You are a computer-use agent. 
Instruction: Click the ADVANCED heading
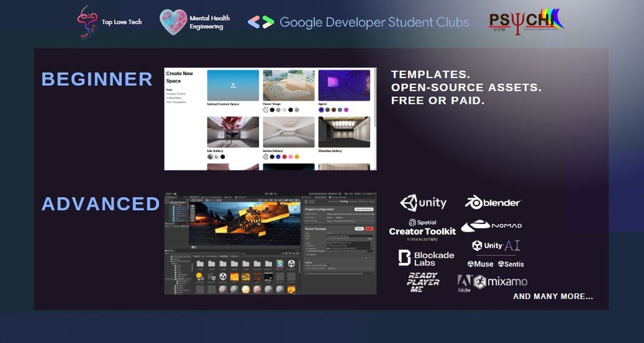click(101, 204)
